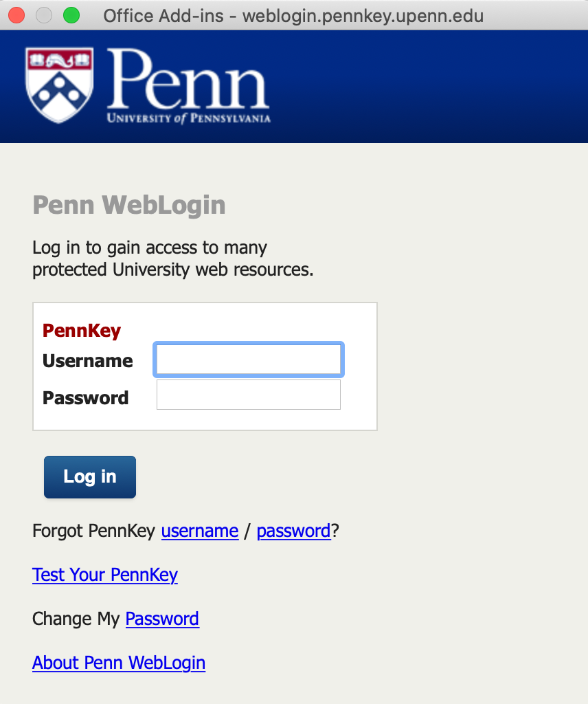The height and width of the screenshot is (704, 588).
Task: Click the Password field label
Action: point(85,397)
